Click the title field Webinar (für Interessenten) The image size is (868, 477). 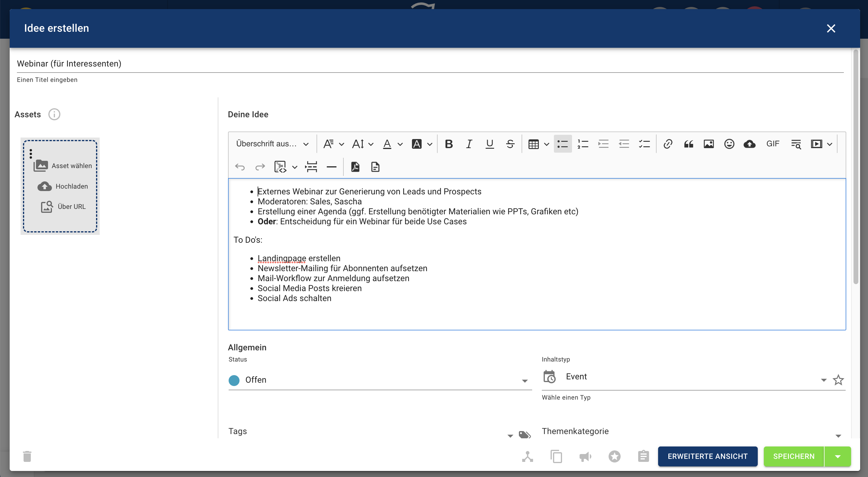(430, 64)
